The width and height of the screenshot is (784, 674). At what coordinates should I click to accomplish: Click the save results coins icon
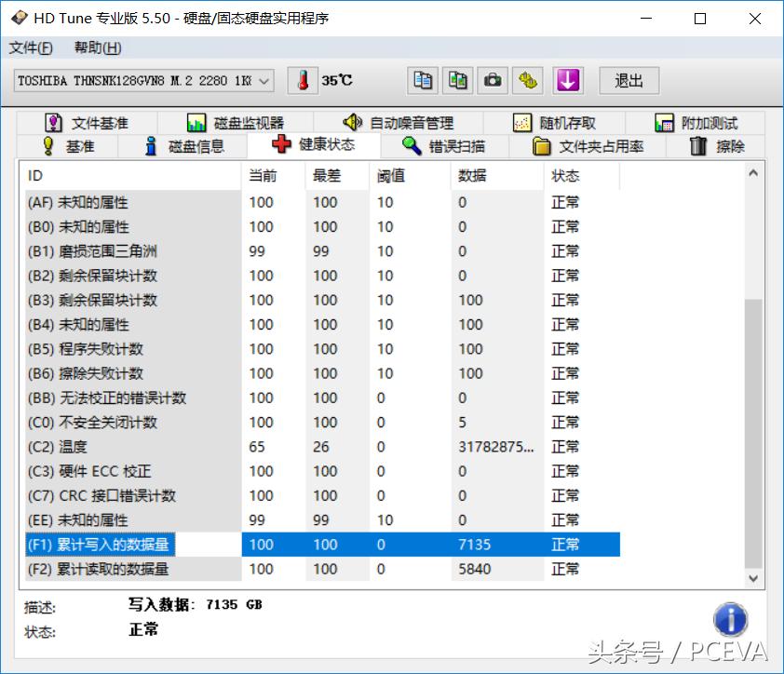[528, 80]
